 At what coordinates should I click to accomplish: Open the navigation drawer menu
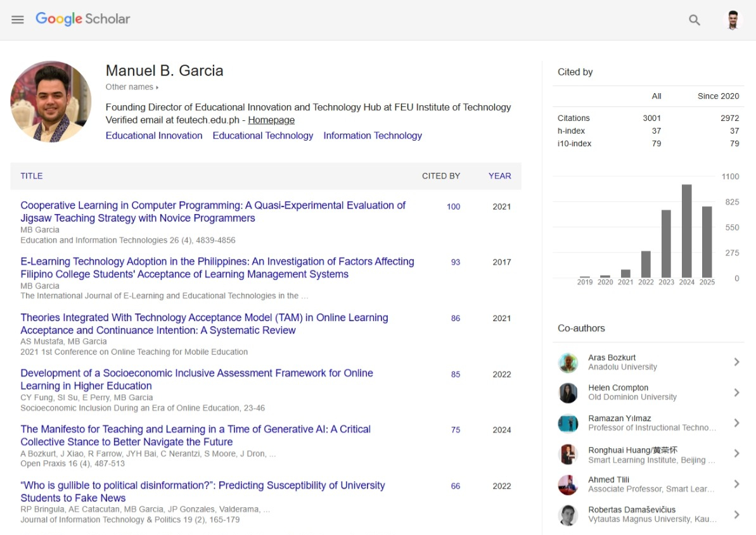point(17,20)
